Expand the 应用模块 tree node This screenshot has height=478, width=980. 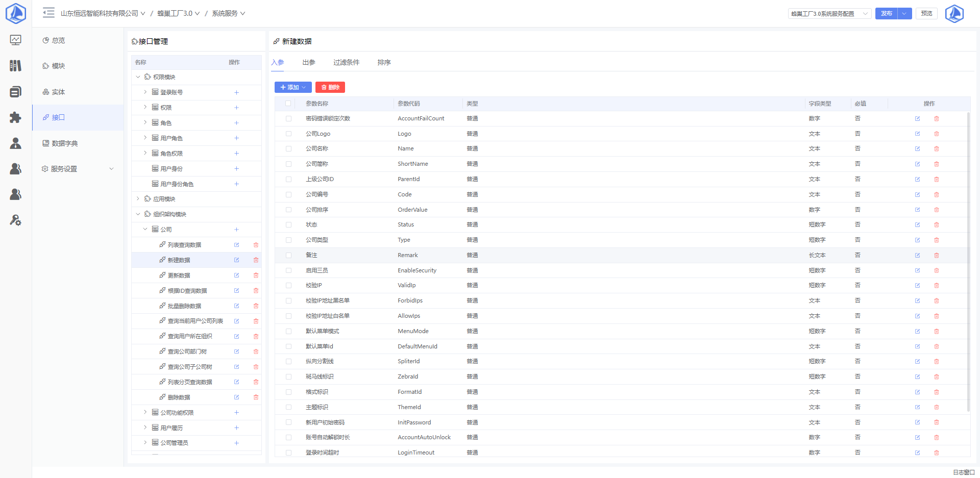pos(138,199)
